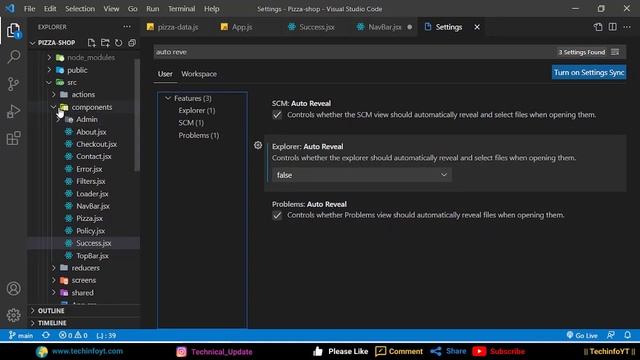This screenshot has height=360, width=640.
Task: Open the Selection menu
Action: (x=80, y=9)
